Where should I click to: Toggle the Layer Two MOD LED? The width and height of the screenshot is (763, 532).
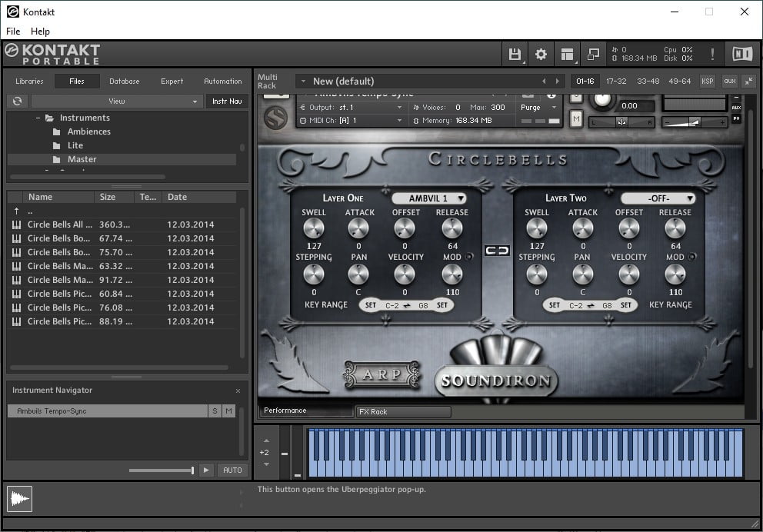tap(692, 257)
